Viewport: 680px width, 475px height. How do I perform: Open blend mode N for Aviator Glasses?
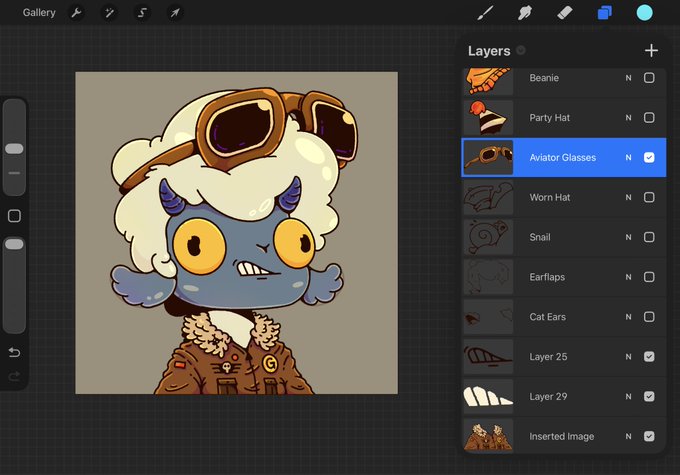[x=628, y=157]
